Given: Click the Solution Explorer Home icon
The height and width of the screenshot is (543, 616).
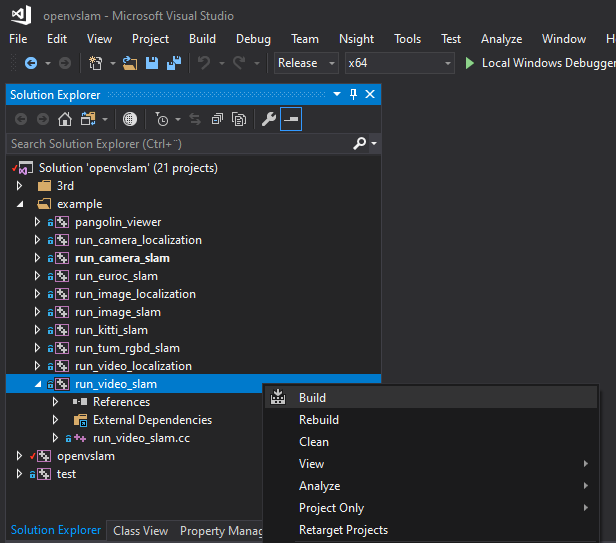Looking at the screenshot, I should coord(65,119).
